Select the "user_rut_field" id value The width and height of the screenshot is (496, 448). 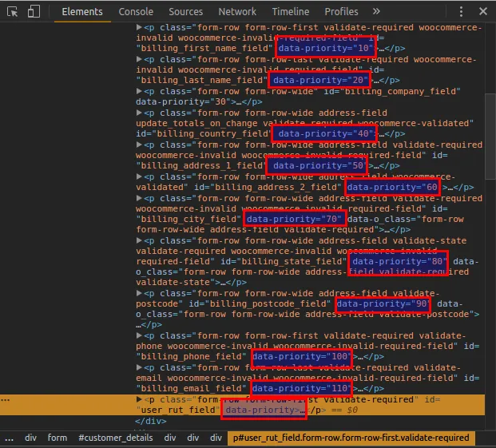tap(178, 410)
